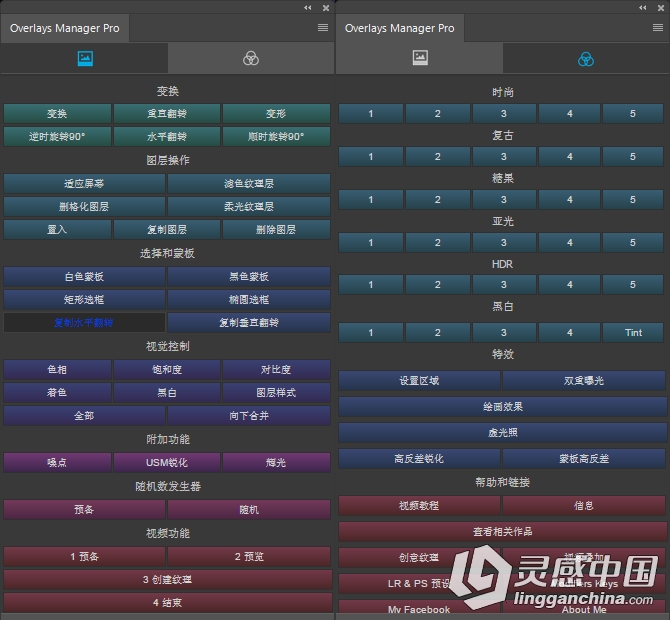Image resolution: width=670 pixels, height=620 pixels.
Task: Click the 1 预备 video button
Action: point(84,557)
